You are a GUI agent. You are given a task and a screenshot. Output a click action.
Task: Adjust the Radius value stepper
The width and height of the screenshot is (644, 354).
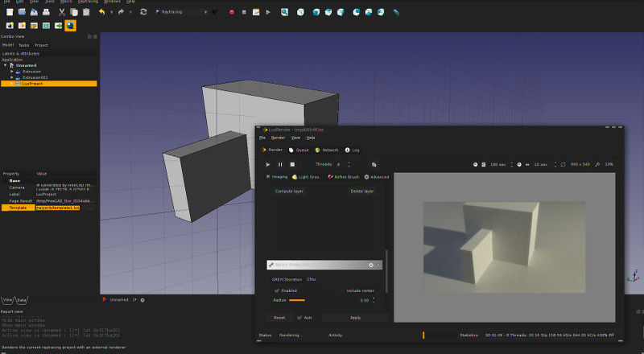click(x=374, y=300)
